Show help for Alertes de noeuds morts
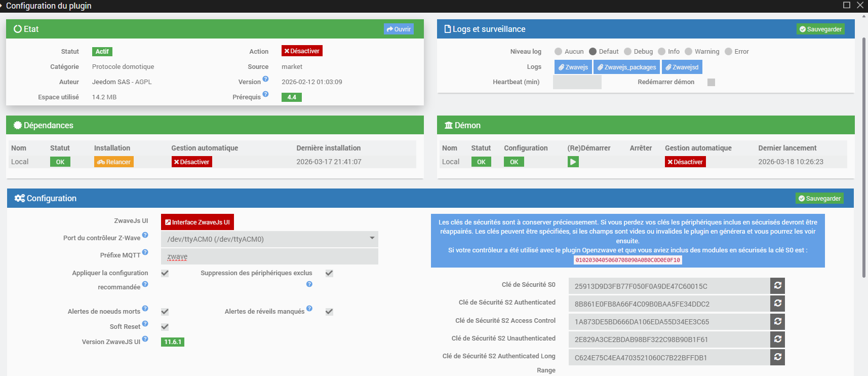The height and width of the screenshot is (376, 868). [145, 309]
